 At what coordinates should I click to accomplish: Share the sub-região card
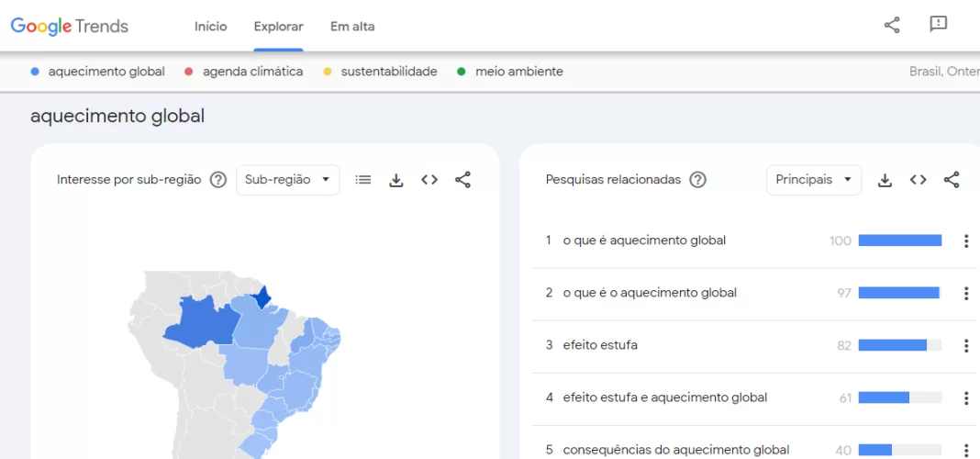pyautogui.click(x=462, y=180)
